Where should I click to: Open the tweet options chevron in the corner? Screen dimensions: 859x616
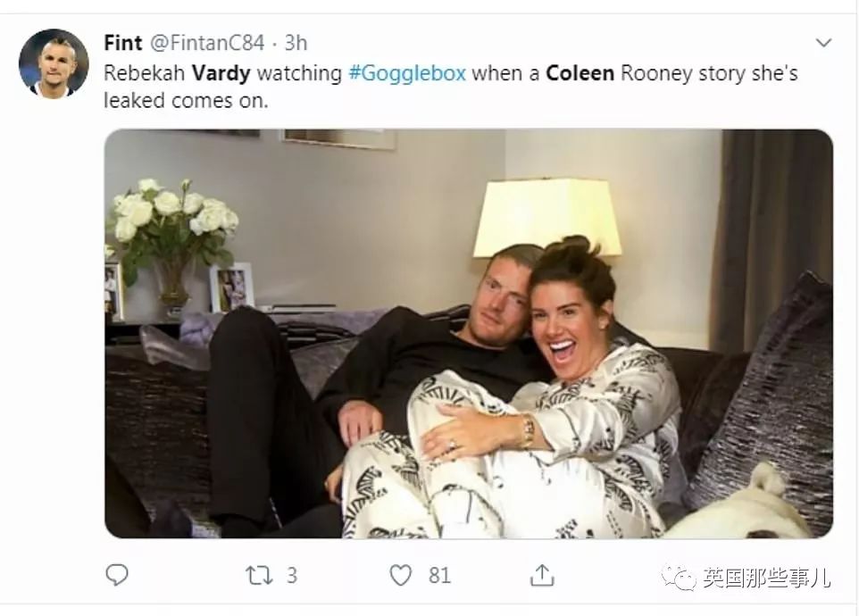pyautogui.click(x=823, y=41)
